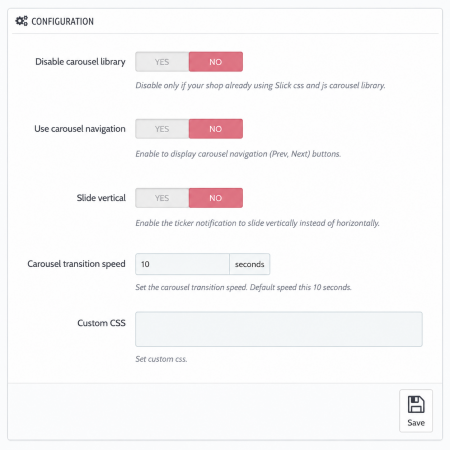
Task: Click the Configuration gears icon
Action: coord(22,21)
